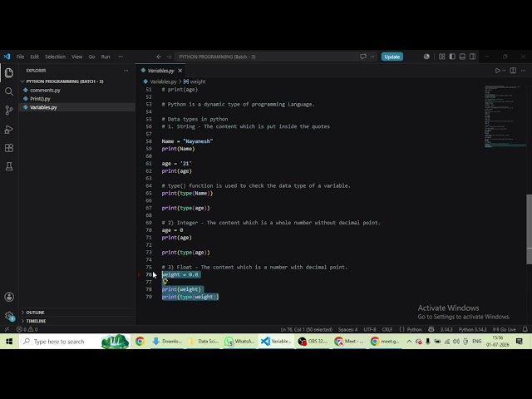
Task: Open errors and warnings in status bar
Action: pyautogui.click(x=27, y=329)
